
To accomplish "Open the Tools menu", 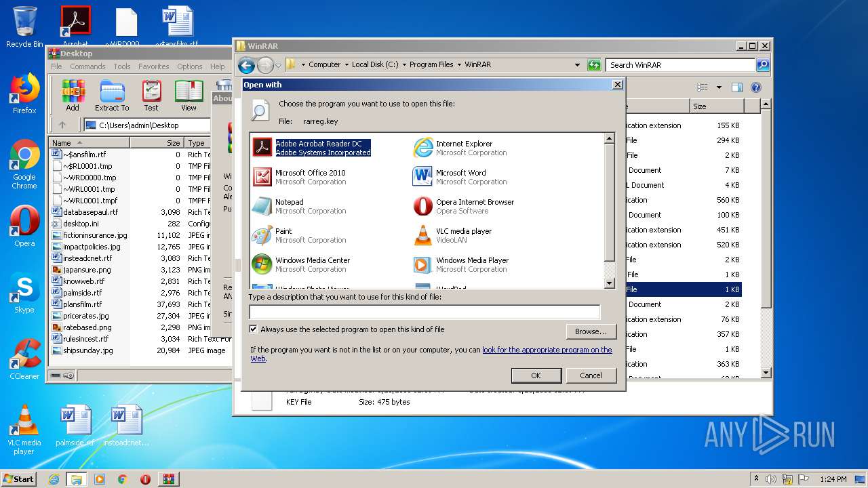I will tap(122, 66).
